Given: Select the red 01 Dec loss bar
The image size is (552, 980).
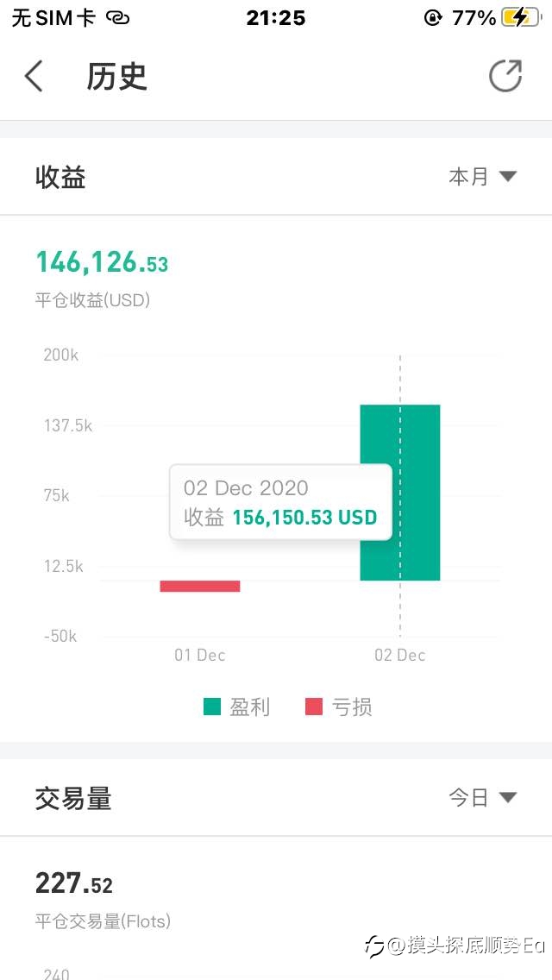Looking at the screenshot, I should coord(199,587).
